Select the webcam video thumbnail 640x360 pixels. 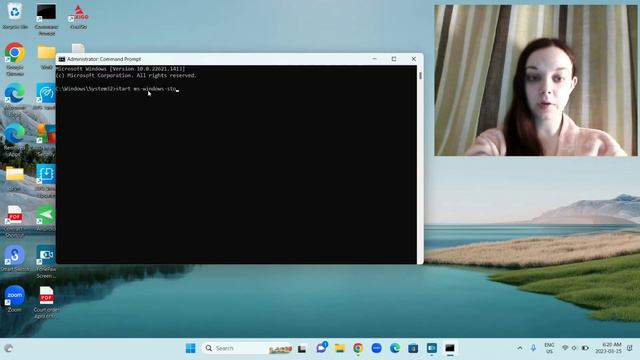536,80
